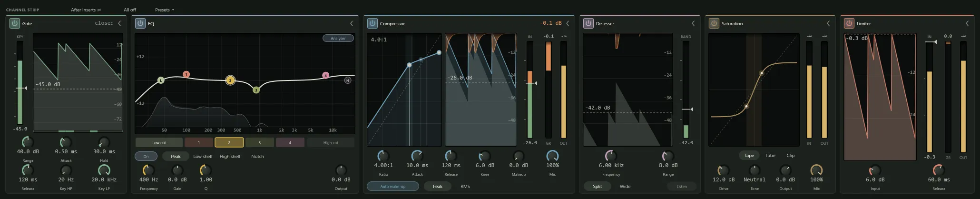Click the Gate Hold knob

[x=104, y=142]
